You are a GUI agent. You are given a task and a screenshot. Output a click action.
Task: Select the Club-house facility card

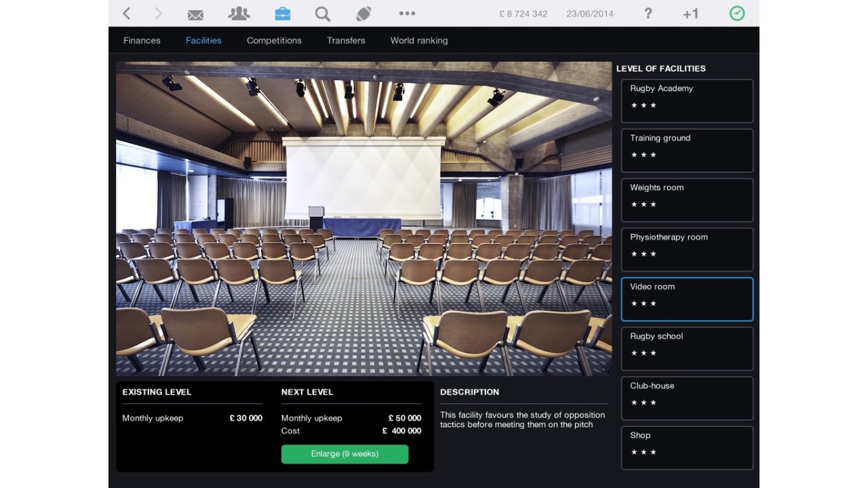687,398
